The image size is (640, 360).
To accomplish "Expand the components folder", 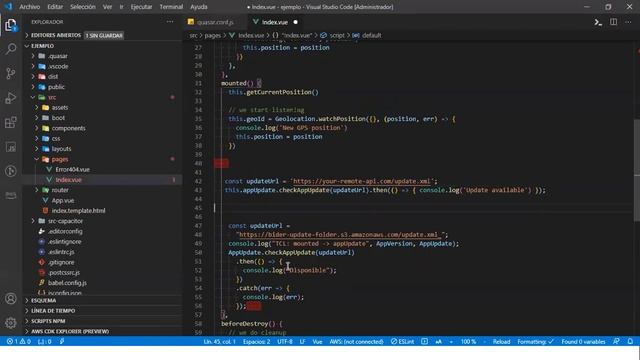I will 69,128.
